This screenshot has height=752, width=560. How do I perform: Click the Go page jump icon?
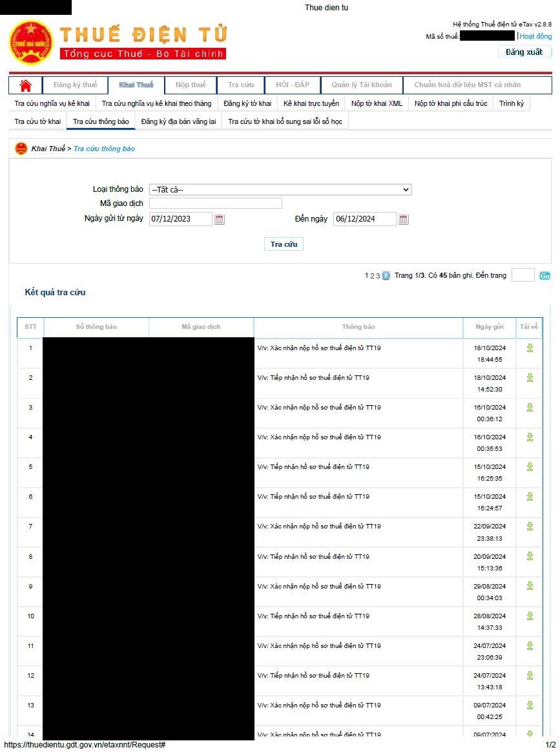(545, 276)
